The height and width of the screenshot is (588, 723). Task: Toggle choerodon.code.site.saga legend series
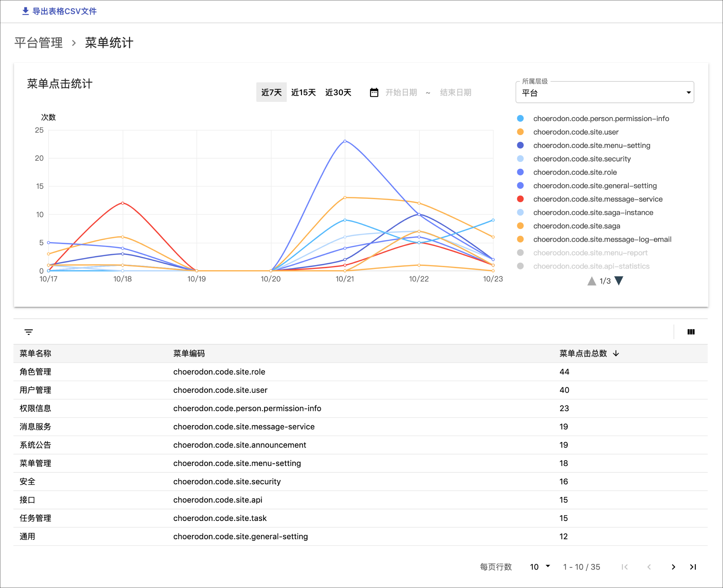coord(569,226)
